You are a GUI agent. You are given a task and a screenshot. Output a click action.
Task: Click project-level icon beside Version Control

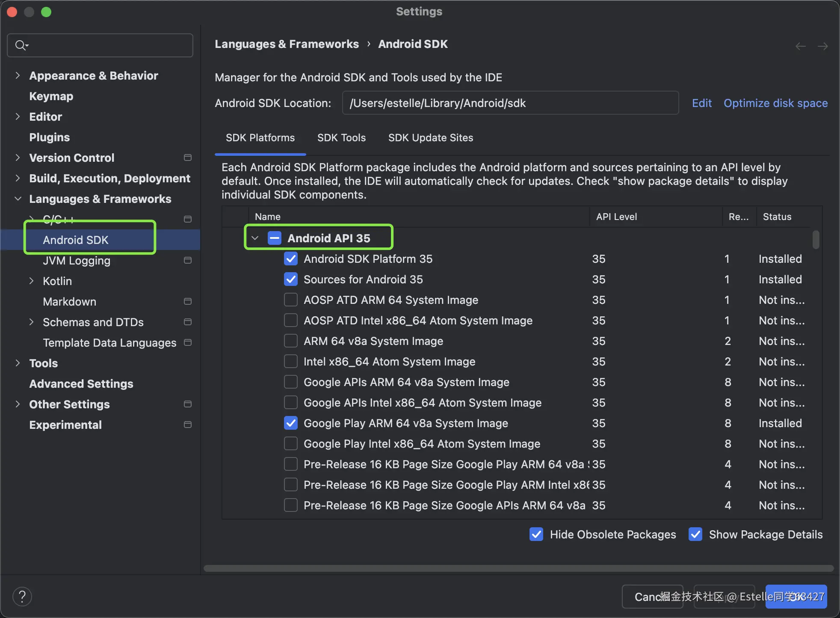187,157
